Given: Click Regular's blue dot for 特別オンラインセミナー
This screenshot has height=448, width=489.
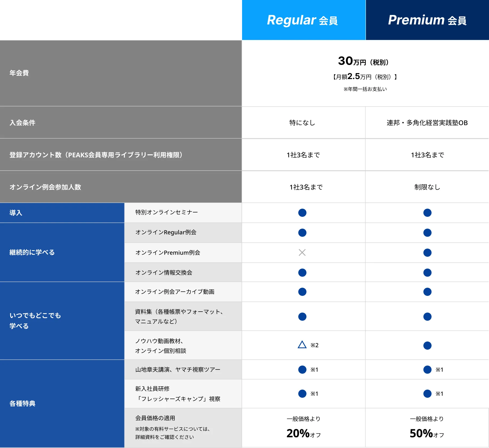Looking at the screenshot, I should coord(302,213).
